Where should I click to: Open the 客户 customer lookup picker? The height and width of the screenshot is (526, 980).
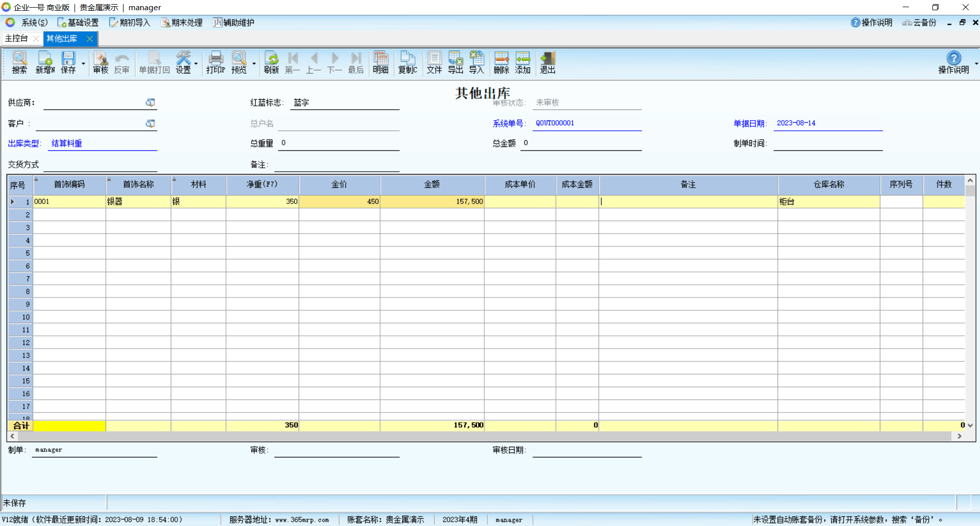tap(150, 124)
